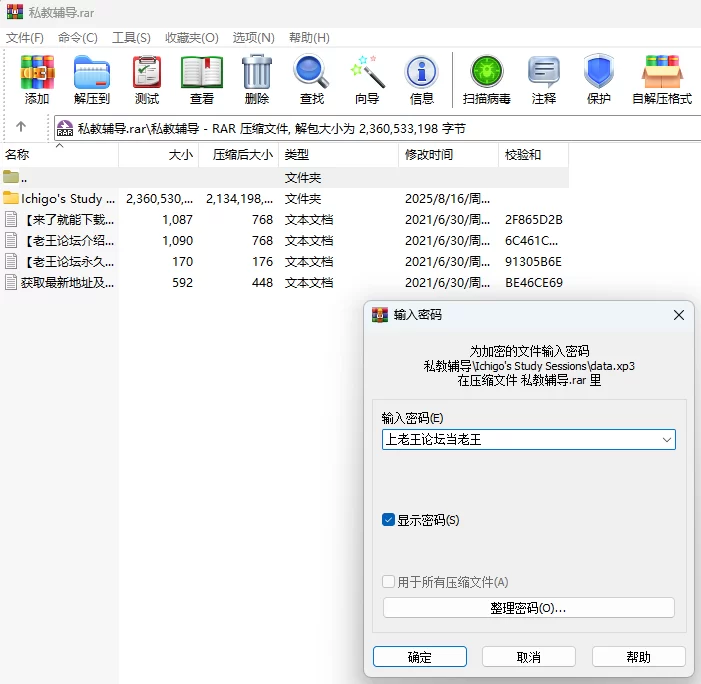Click the 取消 button in password dialog

click(x=528, y=657)
